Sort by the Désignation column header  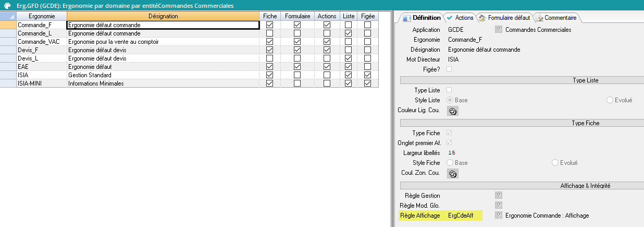[x=163, y=16]
